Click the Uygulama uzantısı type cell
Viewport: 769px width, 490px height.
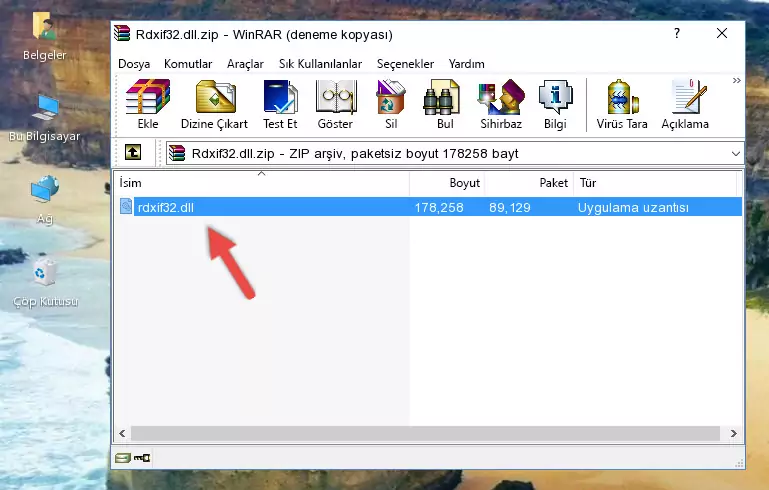pyautogui.click(x=633, y=207)
